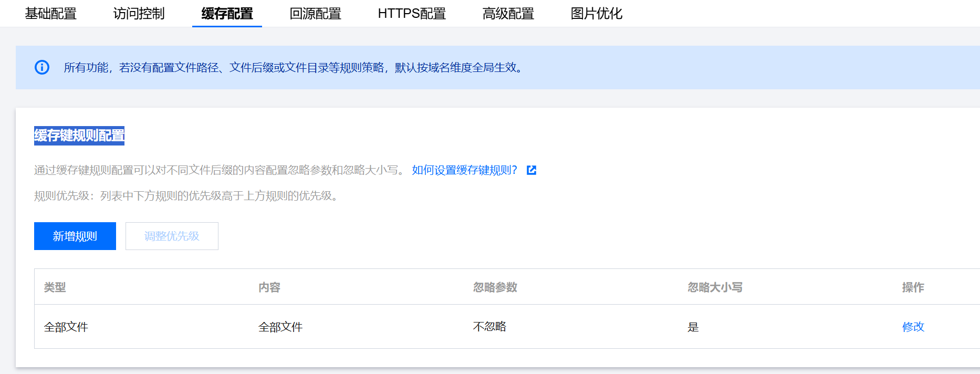
Task: Click the 类型 column header
Action: [55, 287]
